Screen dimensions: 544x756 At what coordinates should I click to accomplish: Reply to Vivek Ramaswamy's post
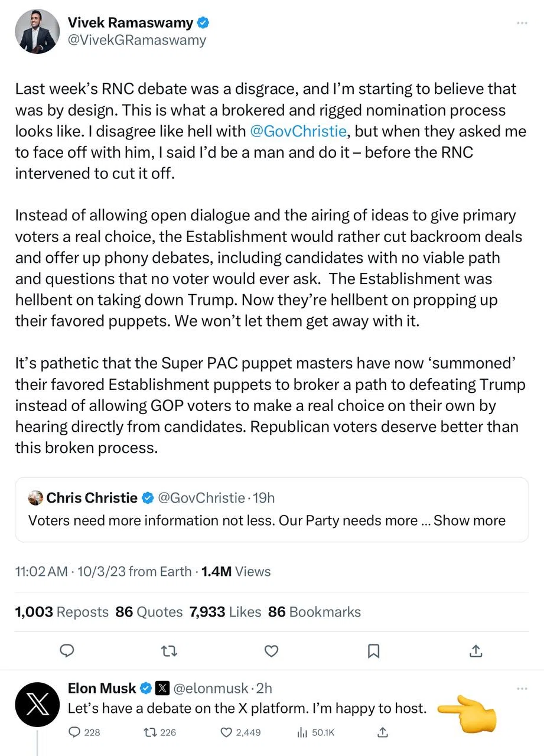[x=67, y=651]
